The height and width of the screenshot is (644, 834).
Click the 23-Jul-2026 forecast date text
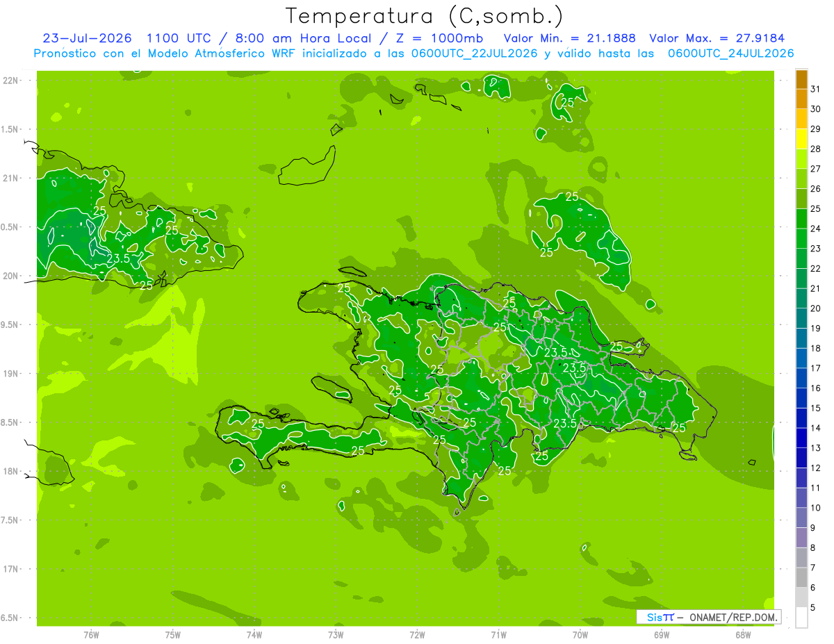pos(88,38)
